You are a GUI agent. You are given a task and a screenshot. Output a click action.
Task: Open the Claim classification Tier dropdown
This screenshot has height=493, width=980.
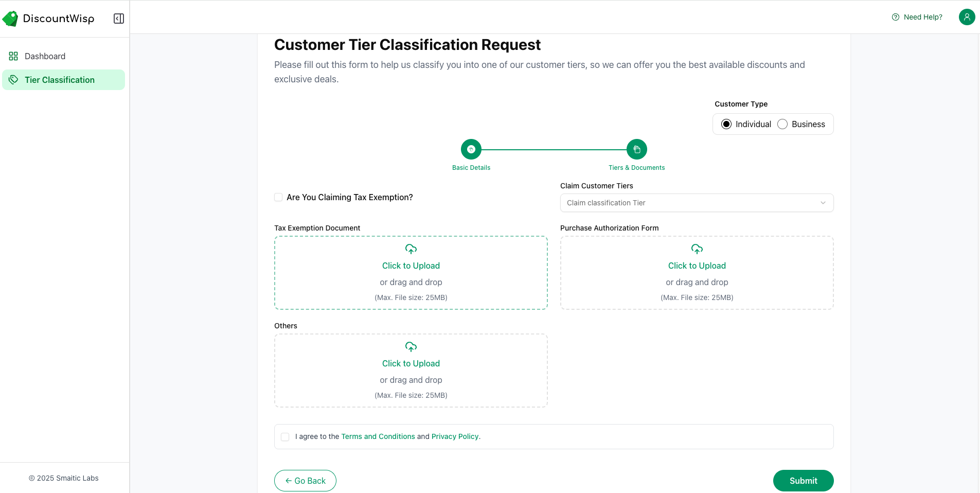click(697, 203)
